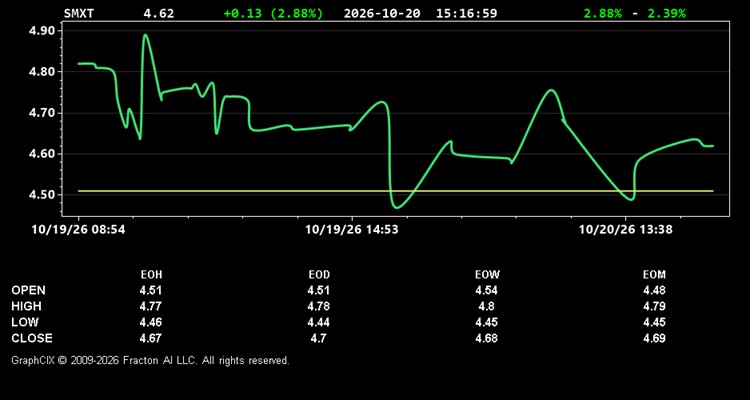
Task: Click the 10/19/26 08:54 x-axis label
Action: (x=78, y=230)
